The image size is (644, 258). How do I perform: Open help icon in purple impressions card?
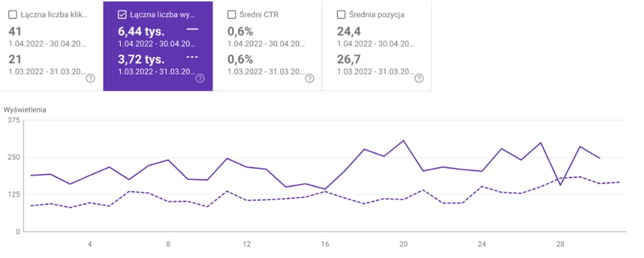tap(200, 78)
